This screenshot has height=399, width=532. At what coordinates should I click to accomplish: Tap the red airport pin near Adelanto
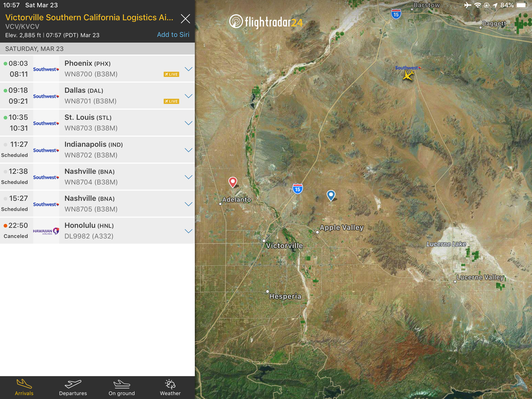(x=232, y=182)
